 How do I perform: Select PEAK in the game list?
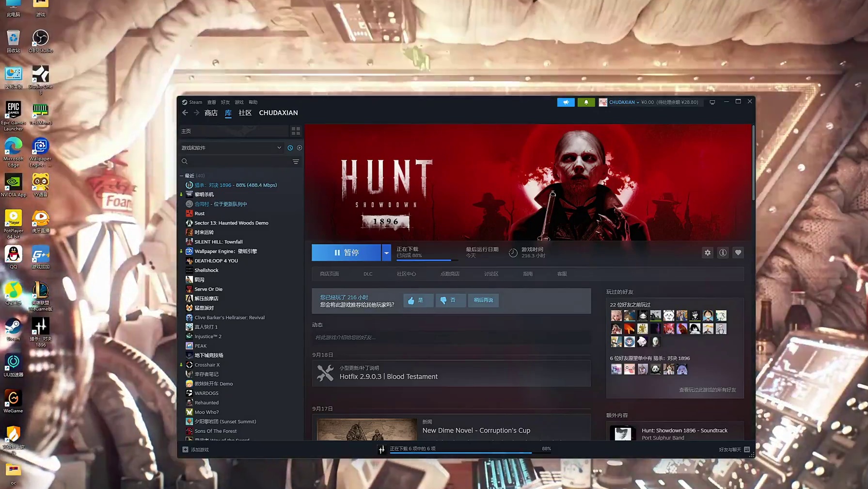(201, 346)
